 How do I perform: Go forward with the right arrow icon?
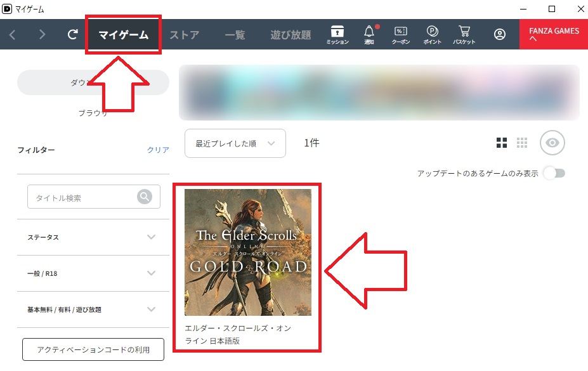pyautogui.click(x=42, y=35)
